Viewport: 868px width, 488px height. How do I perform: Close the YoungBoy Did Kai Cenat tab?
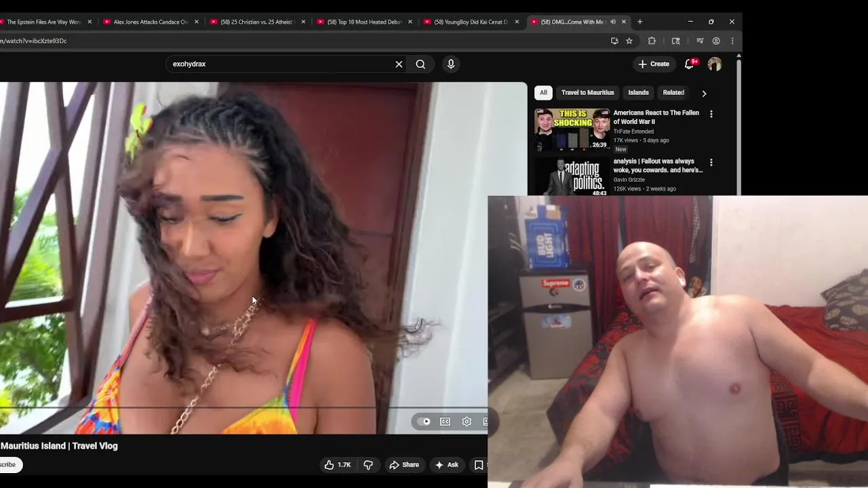[x=517, y=22]
